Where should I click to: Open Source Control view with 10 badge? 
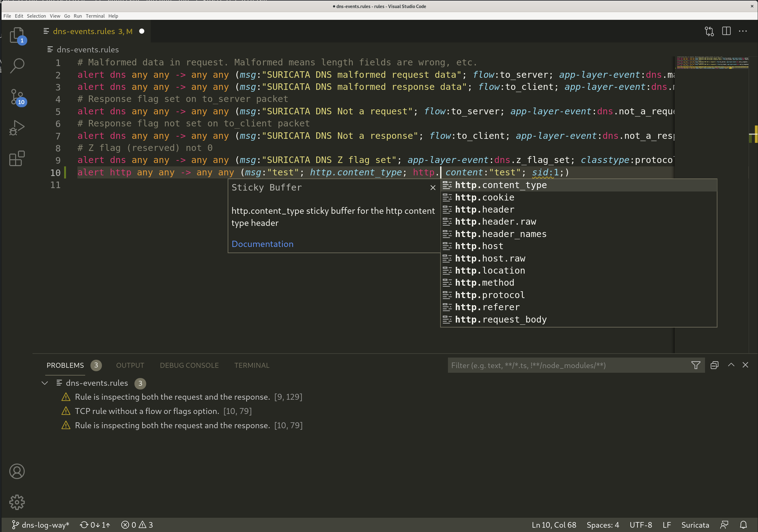[17, 97]
